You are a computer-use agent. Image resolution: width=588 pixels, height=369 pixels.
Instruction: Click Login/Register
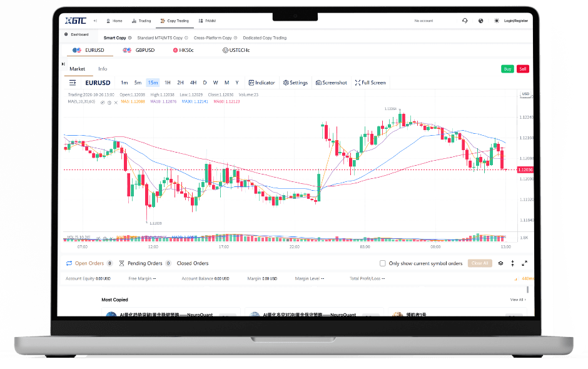[516, 21]
